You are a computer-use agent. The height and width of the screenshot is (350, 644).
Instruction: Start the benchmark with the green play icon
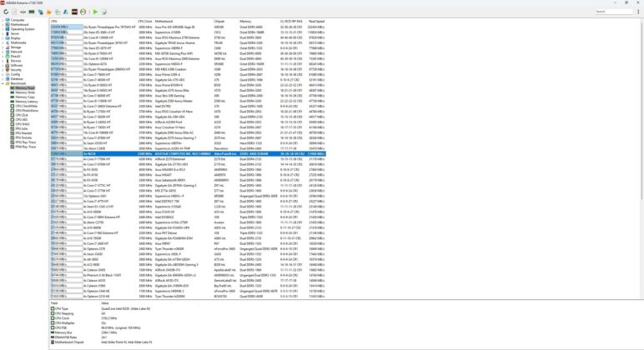[x=95, y=12]
